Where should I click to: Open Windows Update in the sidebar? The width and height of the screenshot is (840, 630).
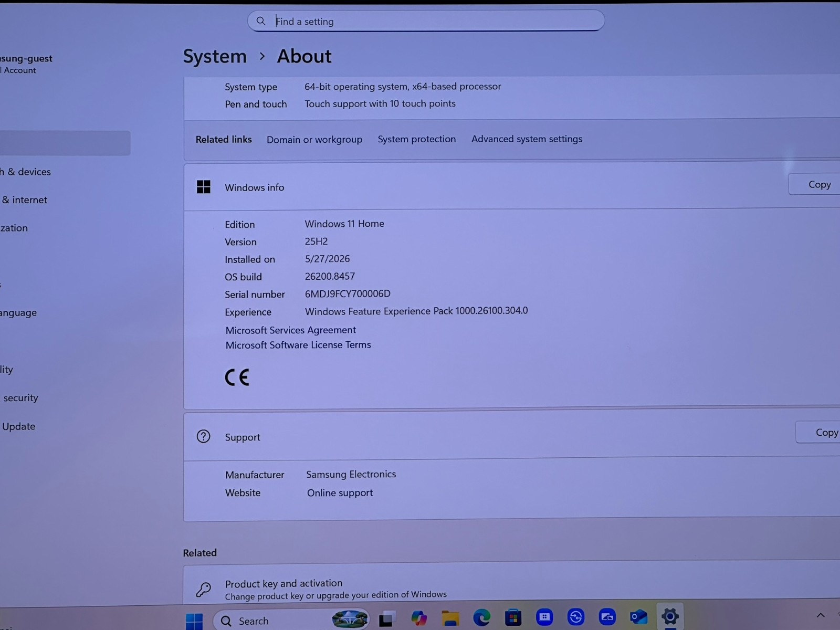tap(18, 426)
